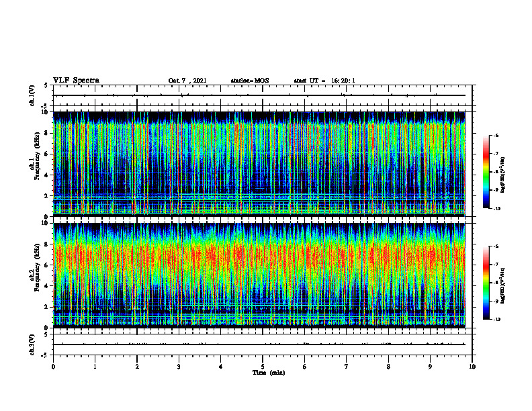Viewport: 532px width, 411px height.
Task: Click the ch.2 spectrogram color scale bar
Action: [486, 283]
